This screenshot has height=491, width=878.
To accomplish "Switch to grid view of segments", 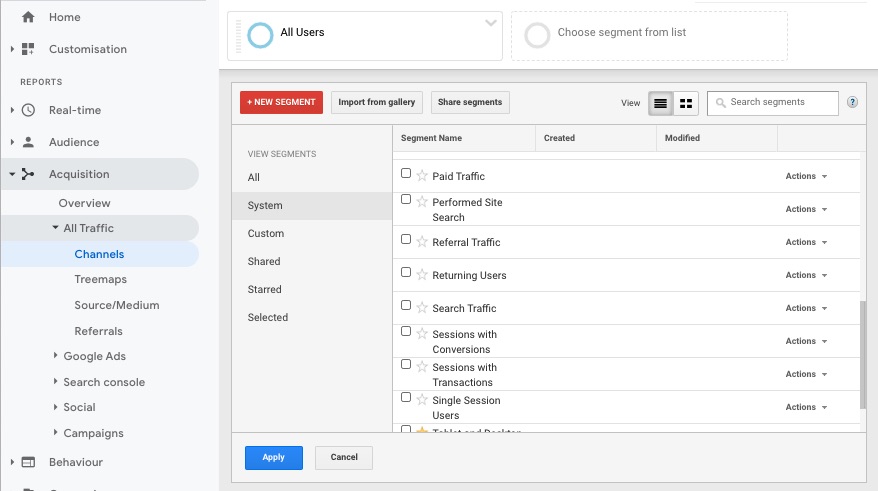I will (x=686, y=103).
